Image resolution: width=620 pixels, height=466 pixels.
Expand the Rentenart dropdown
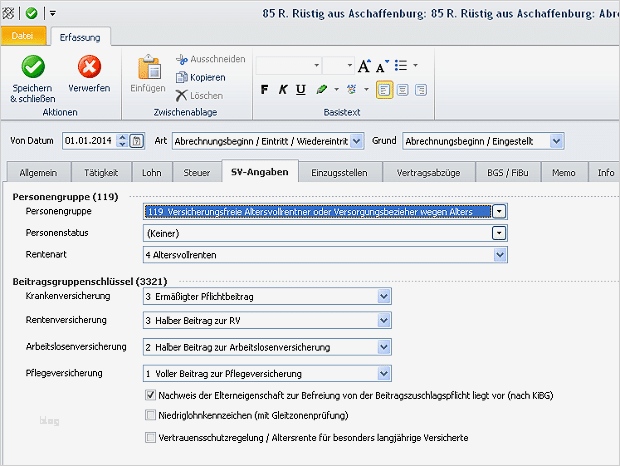[500, 255]
